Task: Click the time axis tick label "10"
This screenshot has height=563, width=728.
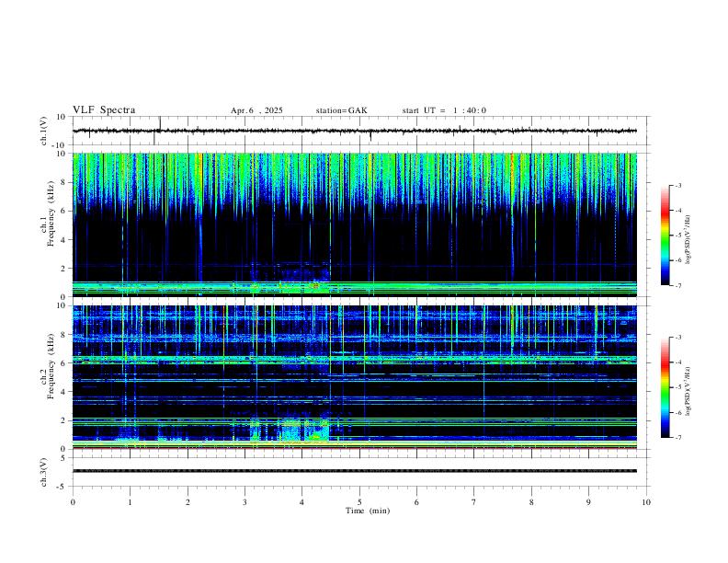Action: (x=646, y=502)
